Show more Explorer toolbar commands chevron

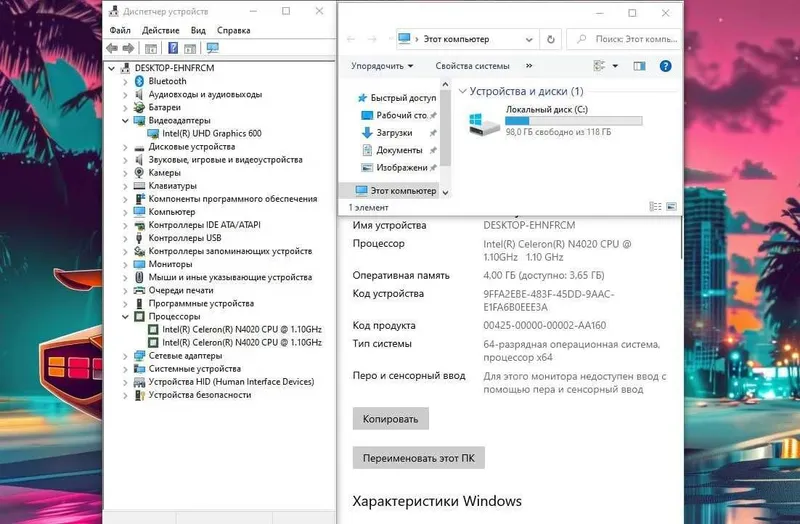pos(529,66)
